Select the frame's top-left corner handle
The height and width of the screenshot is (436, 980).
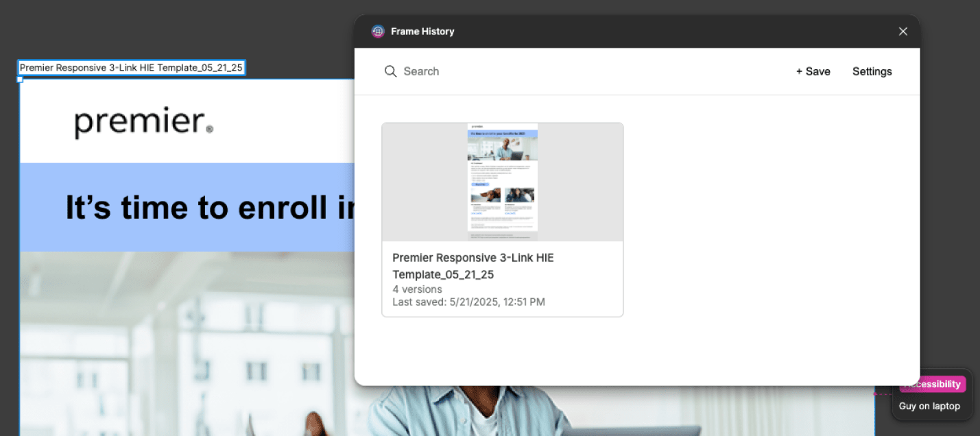click(x=20, y=80)
